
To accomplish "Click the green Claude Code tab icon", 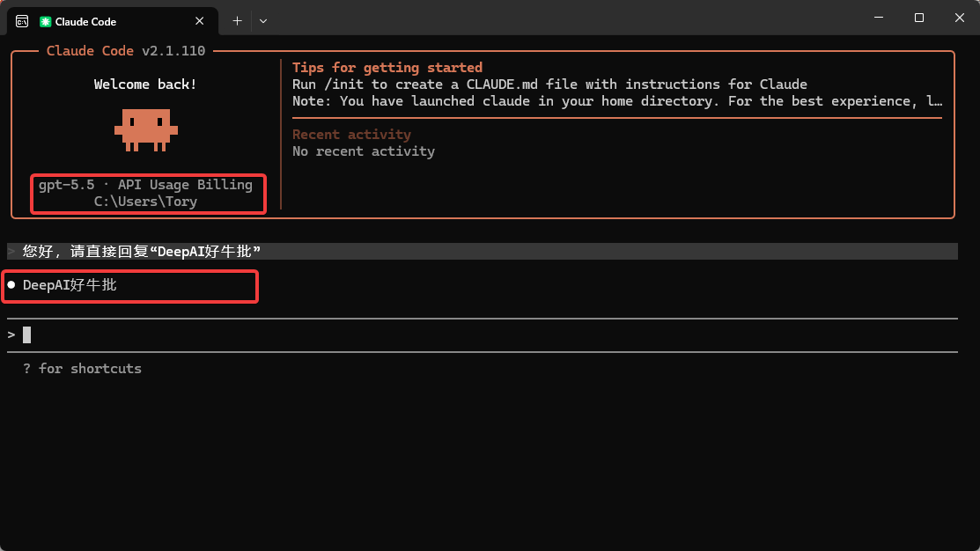I will point(45,21).
